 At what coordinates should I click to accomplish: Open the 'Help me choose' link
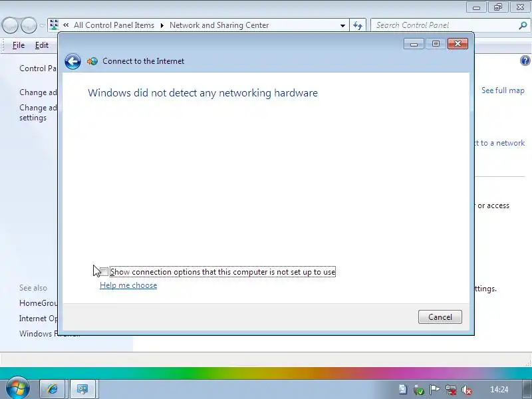point(128,285)
